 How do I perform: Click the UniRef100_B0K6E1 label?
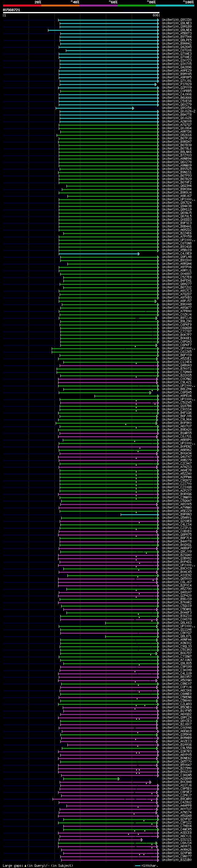coord(176,338)
